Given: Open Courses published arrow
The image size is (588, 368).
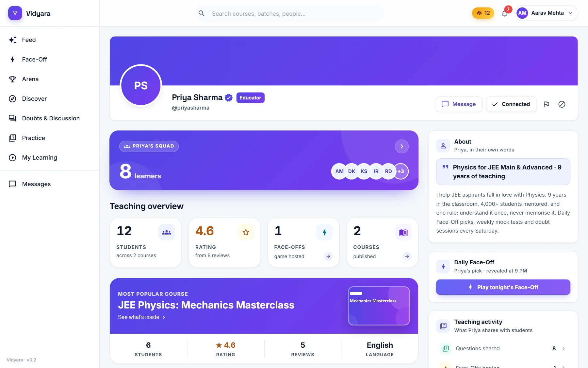Looking at the screenshot, I should [407, 256].
